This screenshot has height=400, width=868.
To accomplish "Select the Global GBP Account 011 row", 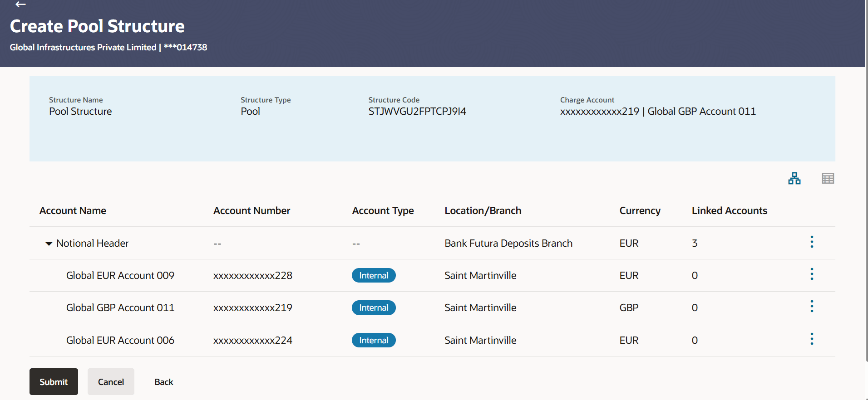I will coord(120,308).
